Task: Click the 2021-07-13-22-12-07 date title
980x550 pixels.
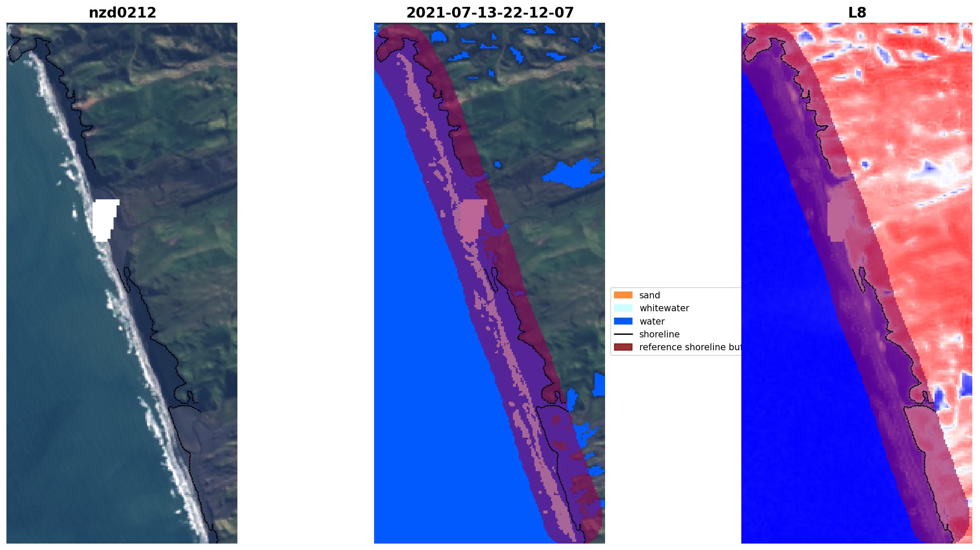Action: (x=489, y=13)
